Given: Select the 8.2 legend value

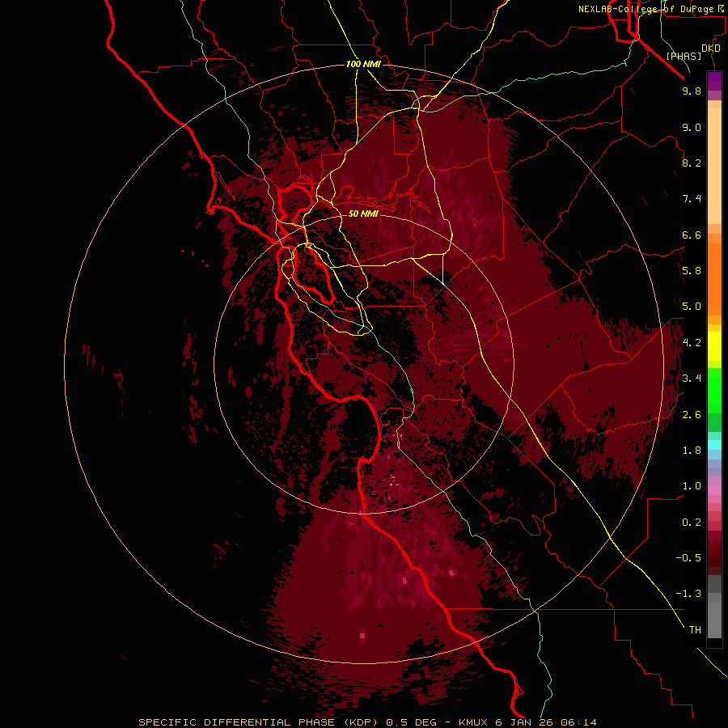Looking at the screenshot, I should (x=692, y=163).
